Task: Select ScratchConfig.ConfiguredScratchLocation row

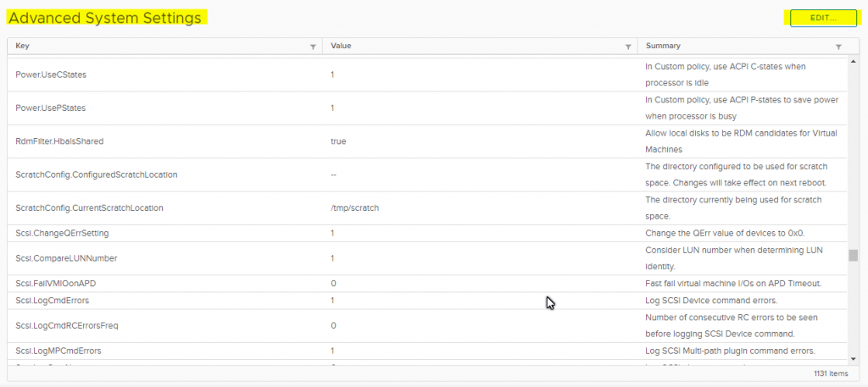Action: 427,174
